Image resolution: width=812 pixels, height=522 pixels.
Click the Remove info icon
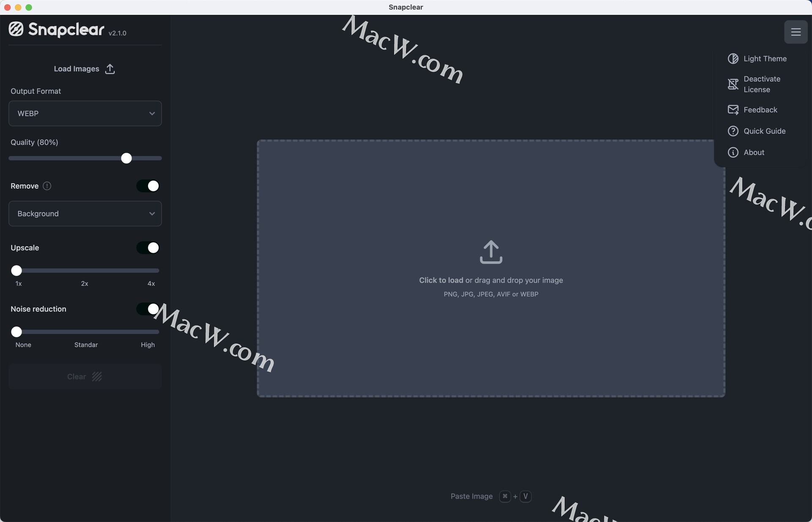tap(47, 186)
